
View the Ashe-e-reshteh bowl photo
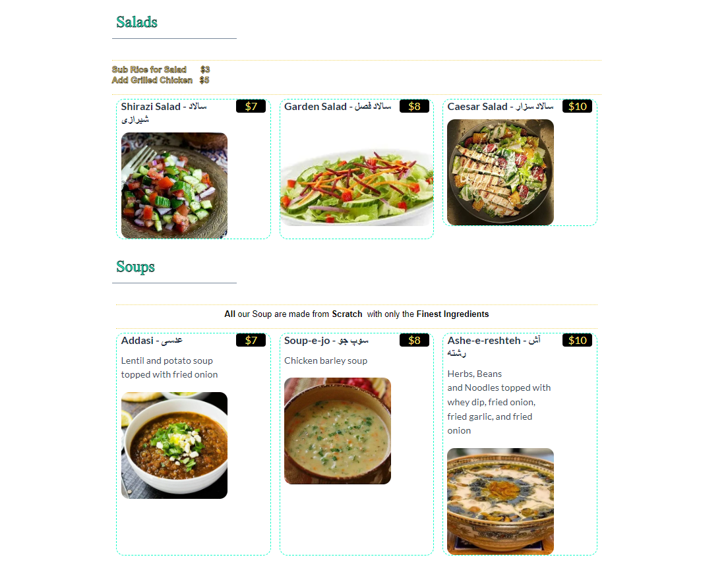click(x=501, y=501)
